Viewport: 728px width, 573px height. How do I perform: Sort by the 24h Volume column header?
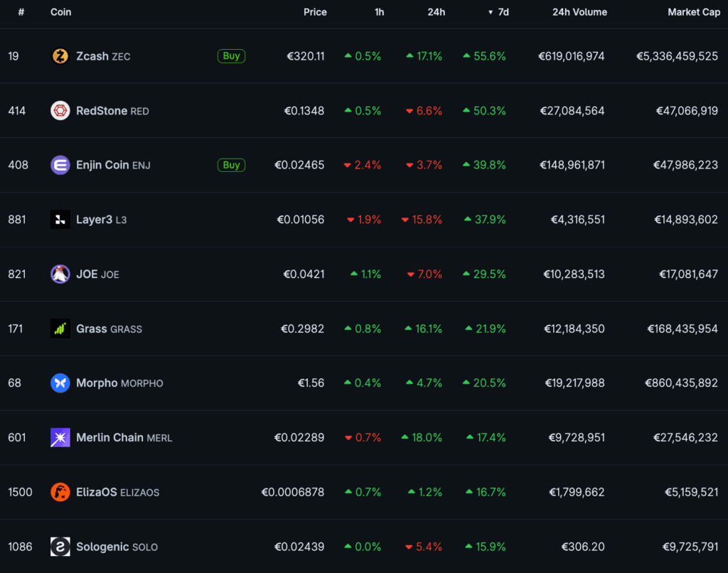pyautogui.click(x=579, y=12)
